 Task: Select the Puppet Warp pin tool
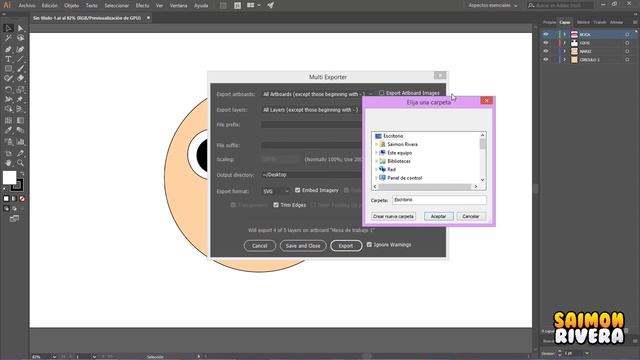(x=20, y=99)
